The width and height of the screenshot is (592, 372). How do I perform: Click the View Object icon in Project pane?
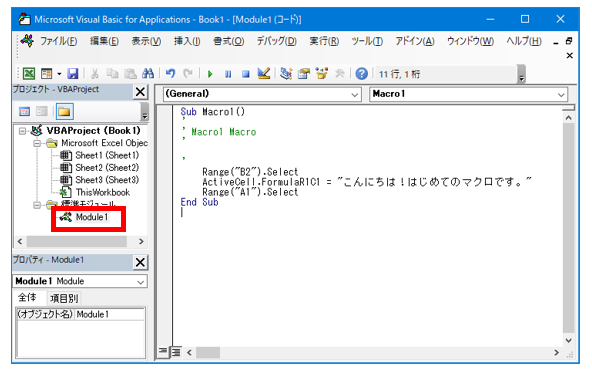[x=42, y=111]
